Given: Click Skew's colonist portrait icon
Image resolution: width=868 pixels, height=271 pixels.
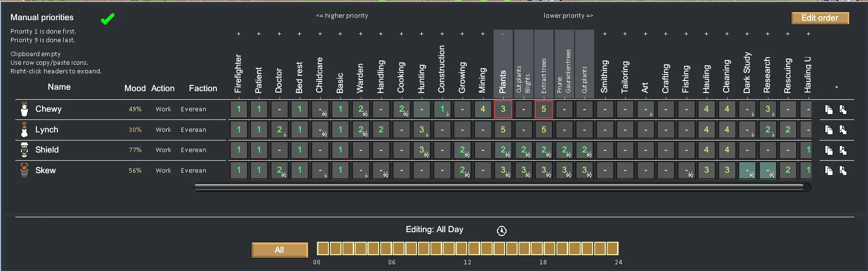Looking at the screenshot, I should click(x=24, y=170).
